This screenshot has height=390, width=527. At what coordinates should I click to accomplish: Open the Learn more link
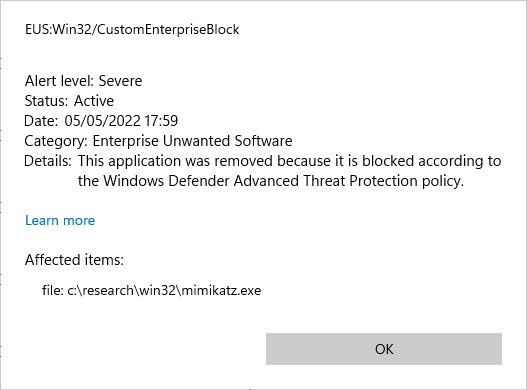pos(60,221)
